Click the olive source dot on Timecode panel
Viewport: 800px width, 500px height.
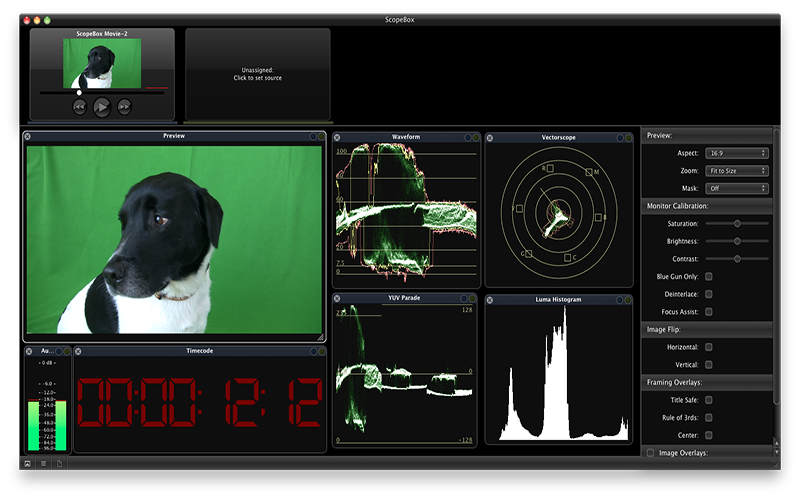click(321, 351)
